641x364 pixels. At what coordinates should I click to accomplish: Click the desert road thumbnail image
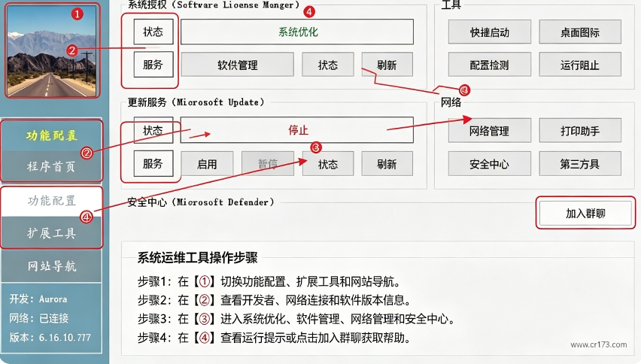[x=52, y=50]
